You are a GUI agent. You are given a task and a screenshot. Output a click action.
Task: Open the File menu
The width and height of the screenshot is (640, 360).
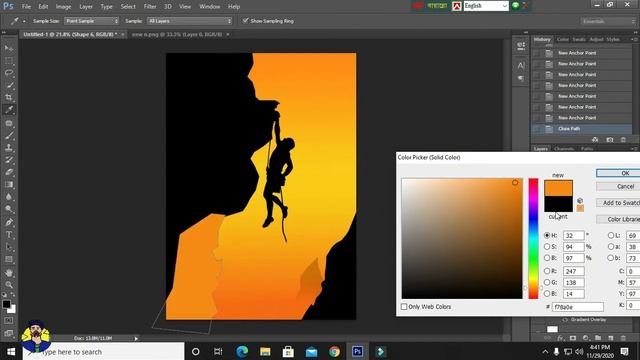click(26, 7)
